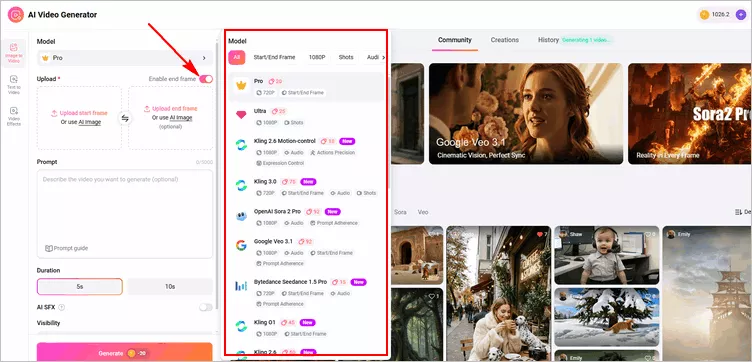The height and width of the screenshot is (362, 752).
Task: Open the Image to Video sidebar tool
Action: (13, 53)
